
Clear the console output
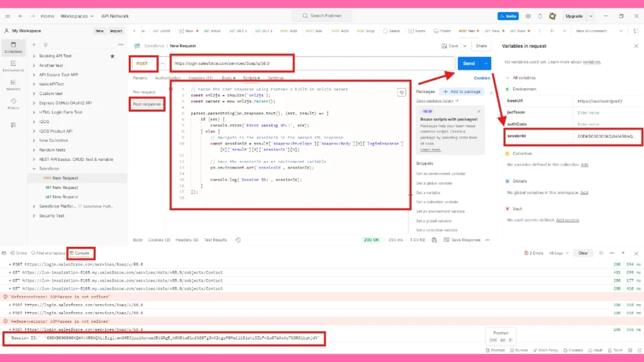point(583,253)
